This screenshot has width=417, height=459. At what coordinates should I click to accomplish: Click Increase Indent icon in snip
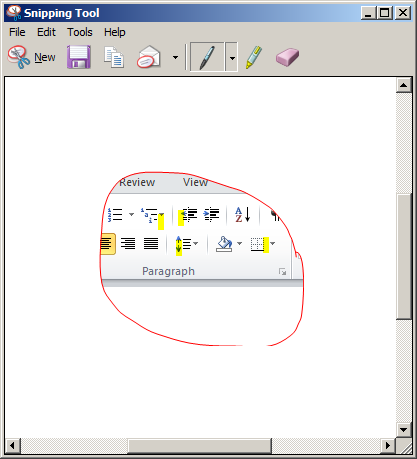tap(211, 215)
